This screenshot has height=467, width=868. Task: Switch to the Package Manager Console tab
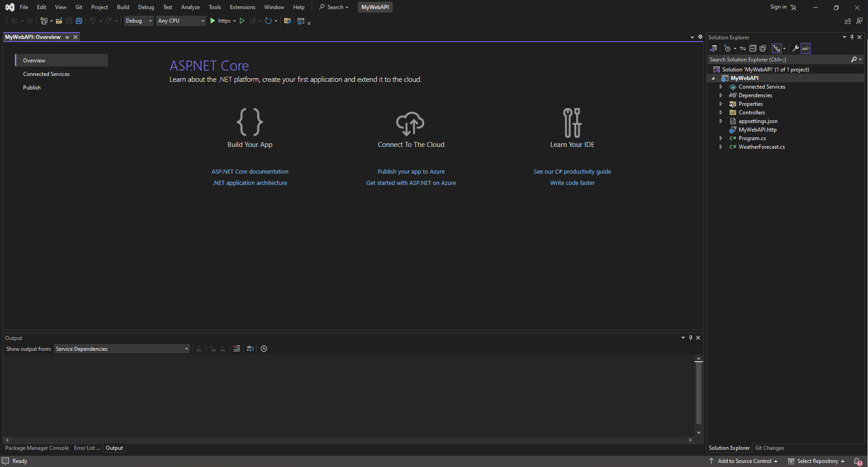point(37,448)
